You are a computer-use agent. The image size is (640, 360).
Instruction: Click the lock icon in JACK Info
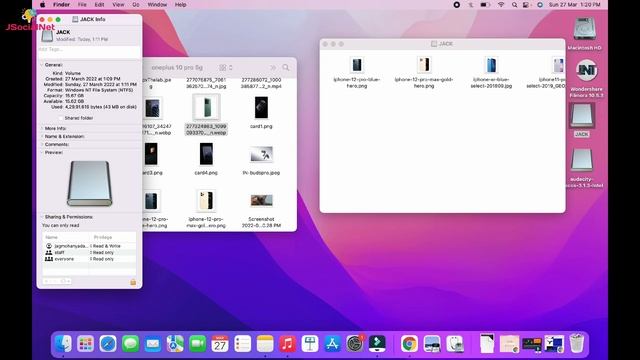133,282
